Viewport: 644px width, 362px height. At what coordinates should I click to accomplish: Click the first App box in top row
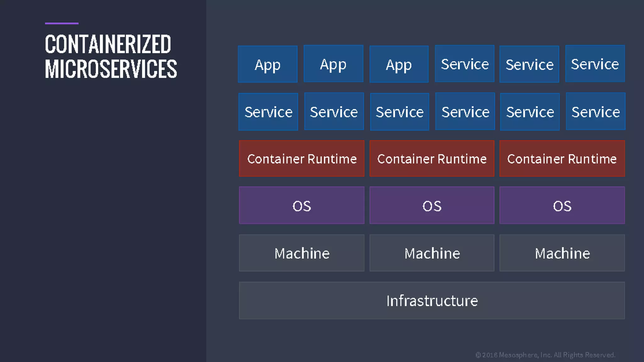pyautogui.click(x=268, y=64)
